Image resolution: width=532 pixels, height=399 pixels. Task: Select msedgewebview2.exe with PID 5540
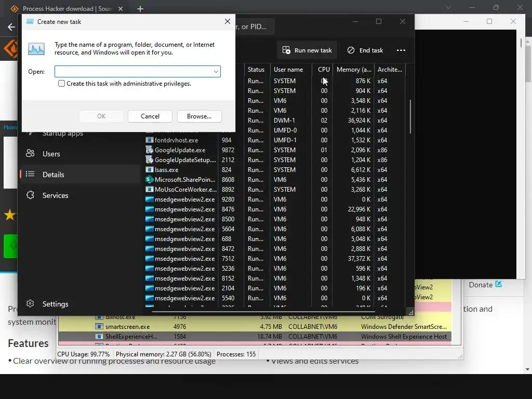pyautogui.click(x=275, y=298)
